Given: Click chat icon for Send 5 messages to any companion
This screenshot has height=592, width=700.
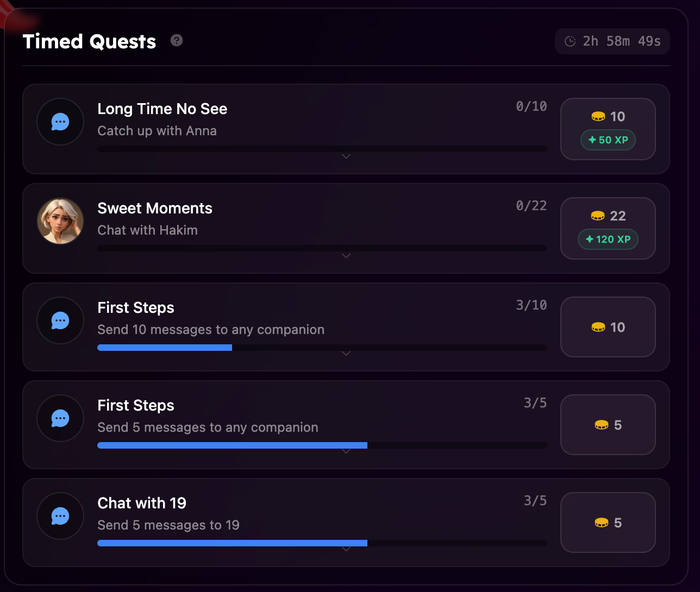Looking at the screenshot, I should [x=60, y=418].
